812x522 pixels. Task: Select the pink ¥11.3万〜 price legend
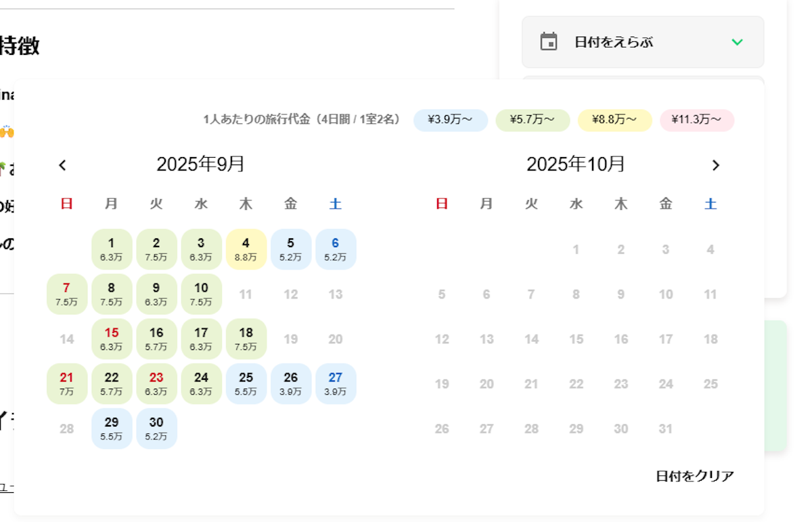coord(696,120)
